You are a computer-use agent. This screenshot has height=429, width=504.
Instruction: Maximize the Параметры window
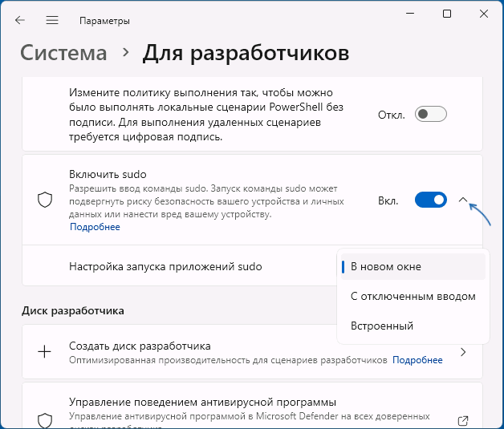pyautogui.click(x=447, y=14)
